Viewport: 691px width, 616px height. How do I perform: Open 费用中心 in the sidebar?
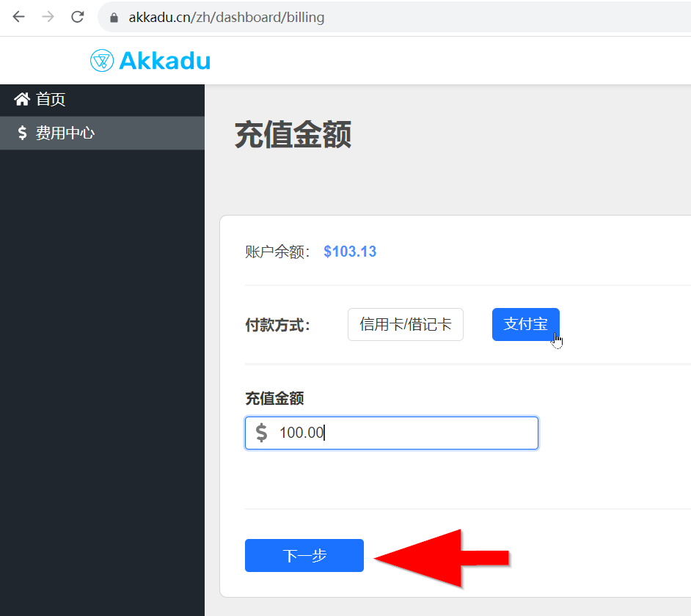[x=102, y=133]
